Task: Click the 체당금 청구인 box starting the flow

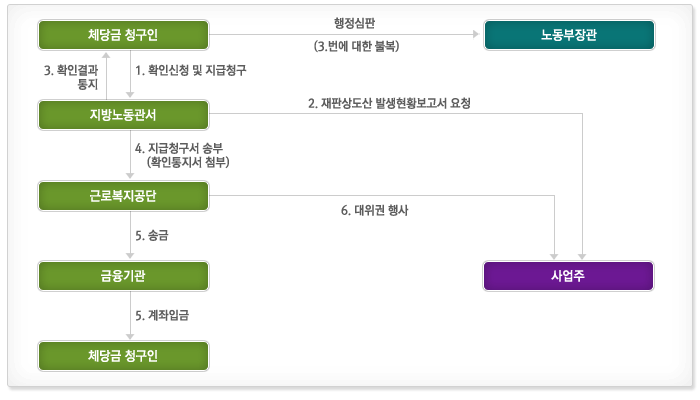Action: click(x=124, y=36)
